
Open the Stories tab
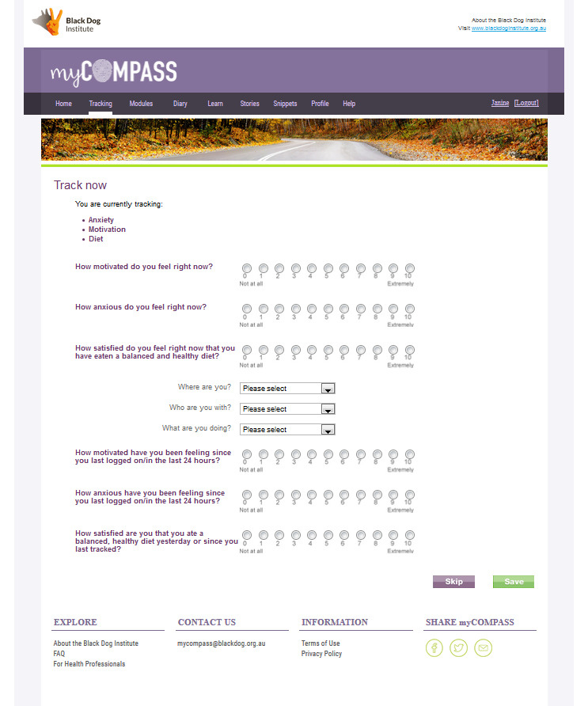click(x=249, y=104)
